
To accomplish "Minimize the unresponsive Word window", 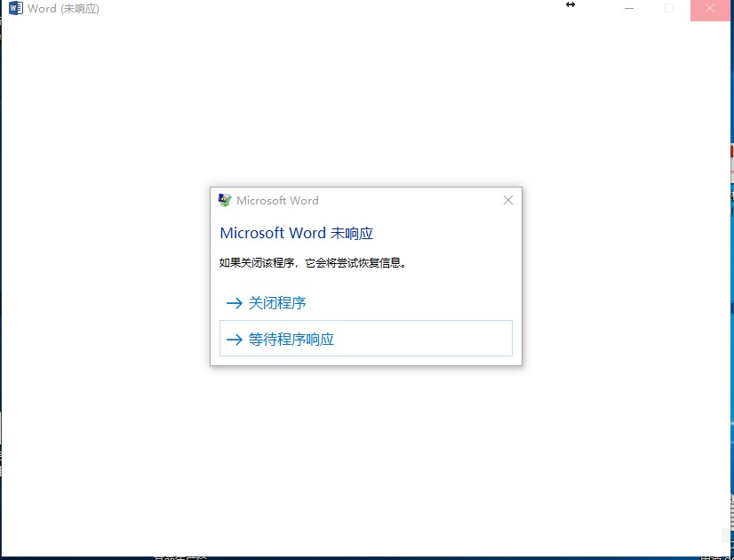I will click(629, 8).
